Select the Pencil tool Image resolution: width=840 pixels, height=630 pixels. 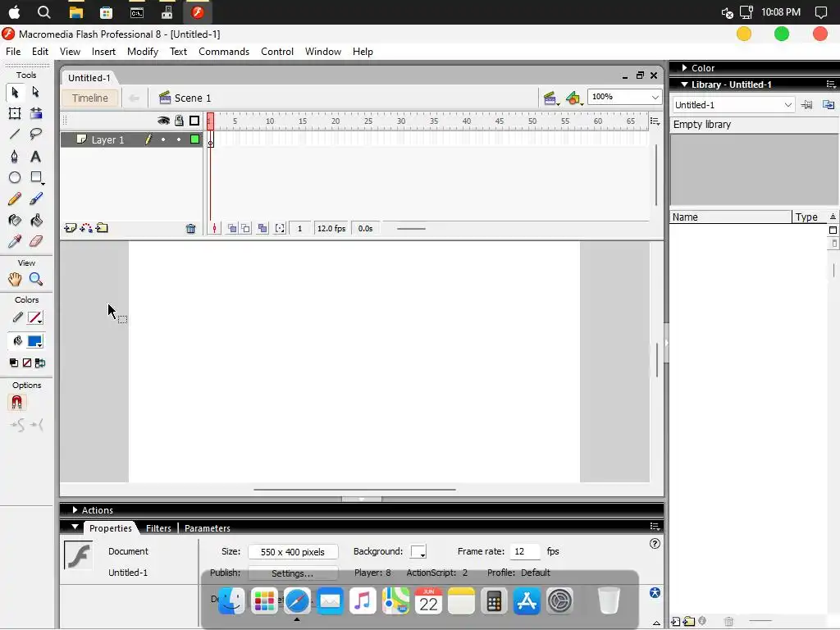[15, 199]
